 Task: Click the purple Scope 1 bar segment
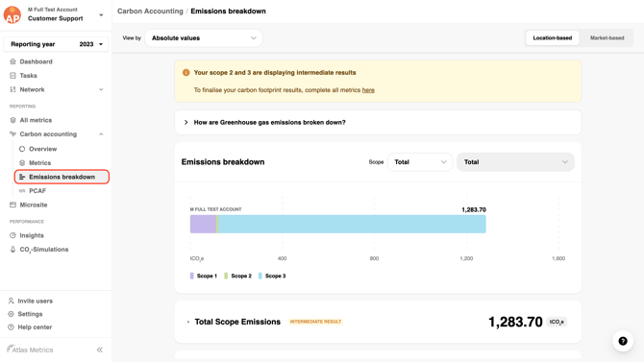(203, 224)
